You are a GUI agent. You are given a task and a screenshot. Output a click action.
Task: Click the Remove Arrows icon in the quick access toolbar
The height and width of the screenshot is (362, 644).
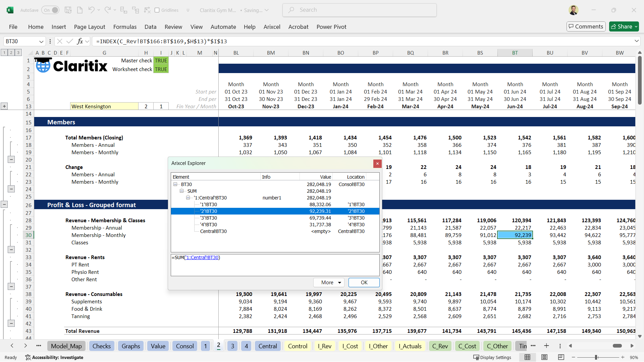(x=147, y=10)
